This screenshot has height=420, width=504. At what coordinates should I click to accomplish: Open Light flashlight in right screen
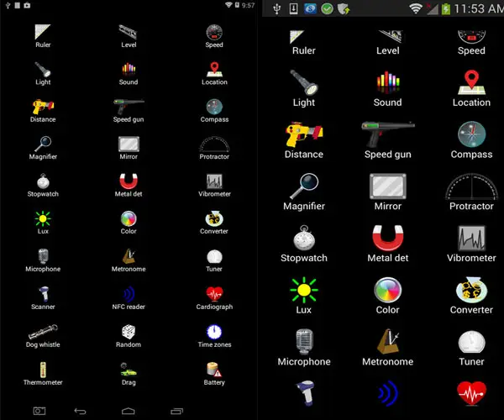click(304, 88)
